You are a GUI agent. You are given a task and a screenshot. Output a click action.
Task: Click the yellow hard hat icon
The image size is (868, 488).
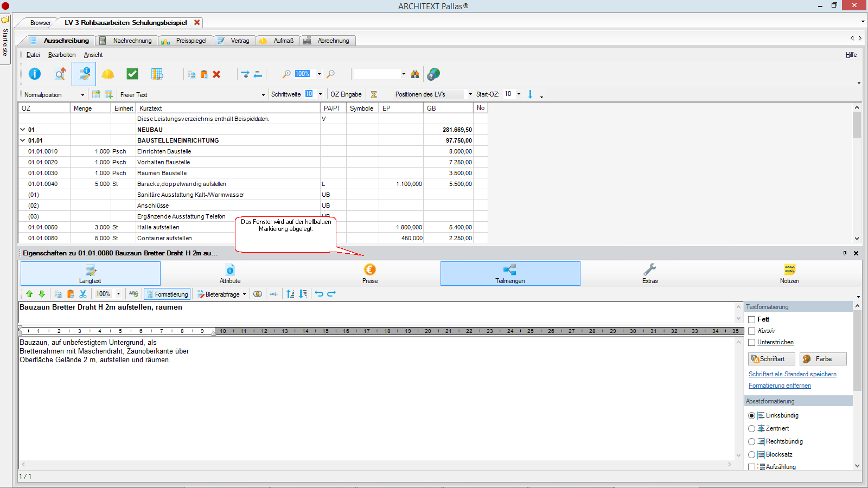point(108,74)
